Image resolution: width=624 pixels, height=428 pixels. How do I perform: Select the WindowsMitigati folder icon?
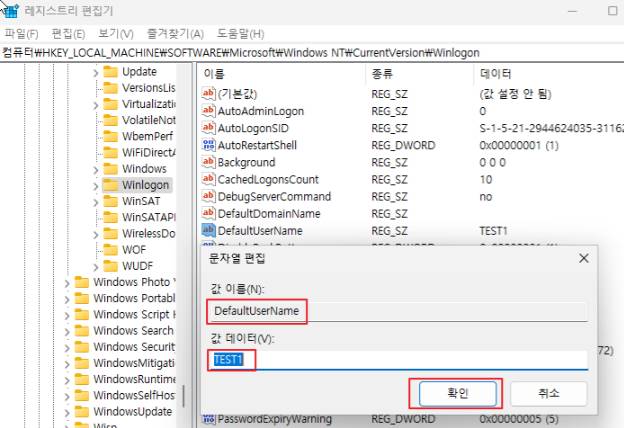pos(82,363)
